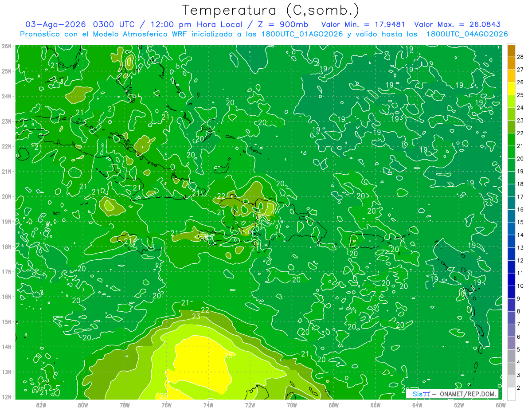Click the '12N' latitude axis label

tap(6, 397)
